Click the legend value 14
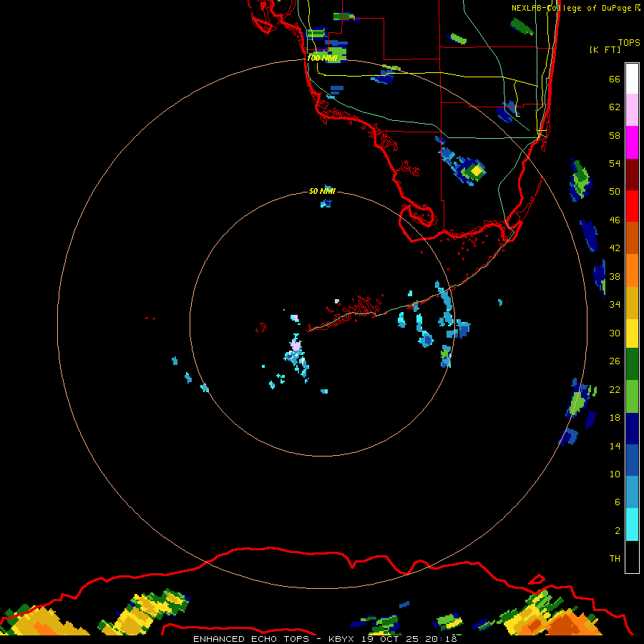The image size is (644, 644). [615, 446]
